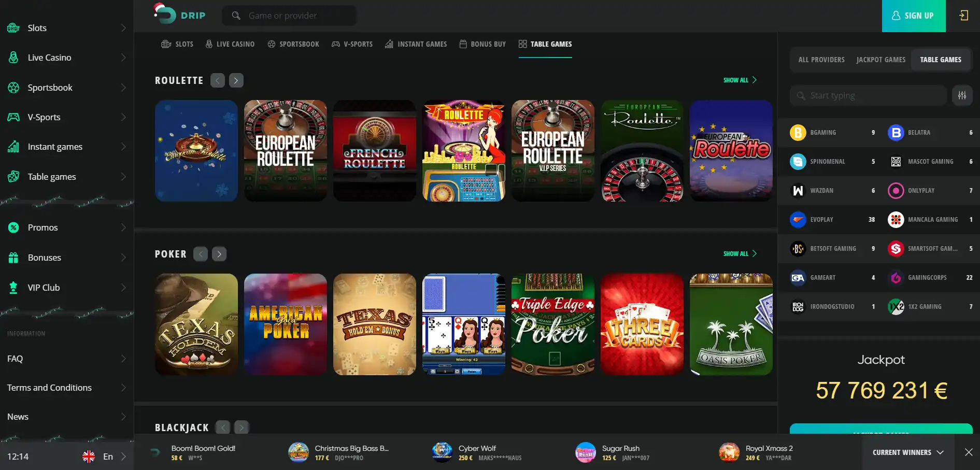Click the BGaming provider icon

pos(798,133)
